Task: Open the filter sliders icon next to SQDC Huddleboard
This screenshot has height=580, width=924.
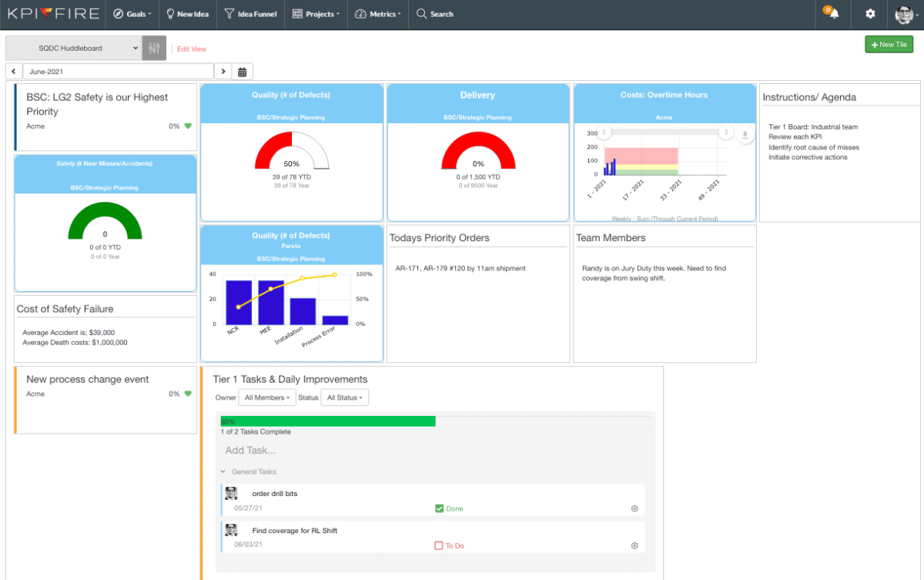Action: pos(154,48)
